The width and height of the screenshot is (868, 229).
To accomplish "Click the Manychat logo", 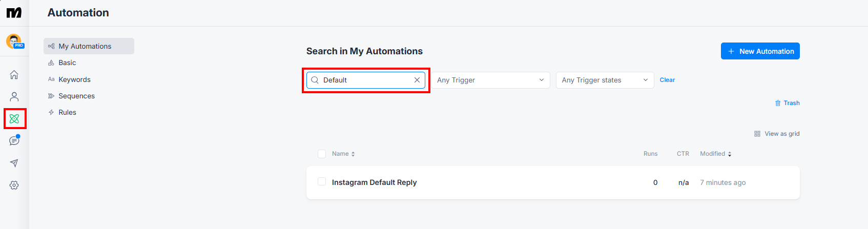I will click(x=14, y=12).
